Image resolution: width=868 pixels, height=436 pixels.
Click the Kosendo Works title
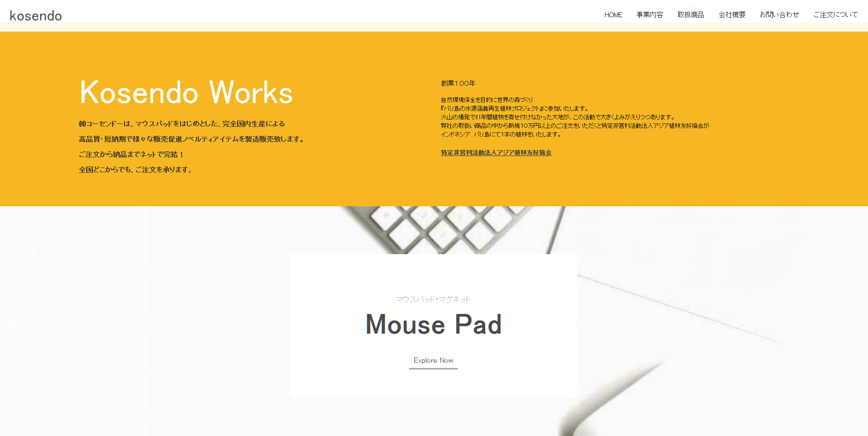(x=186, y=92)
